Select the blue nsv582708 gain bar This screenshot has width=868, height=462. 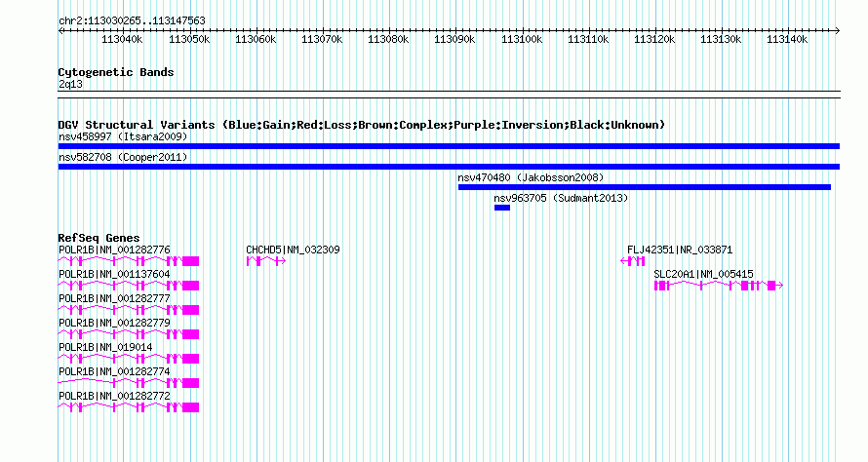point(449,167)
